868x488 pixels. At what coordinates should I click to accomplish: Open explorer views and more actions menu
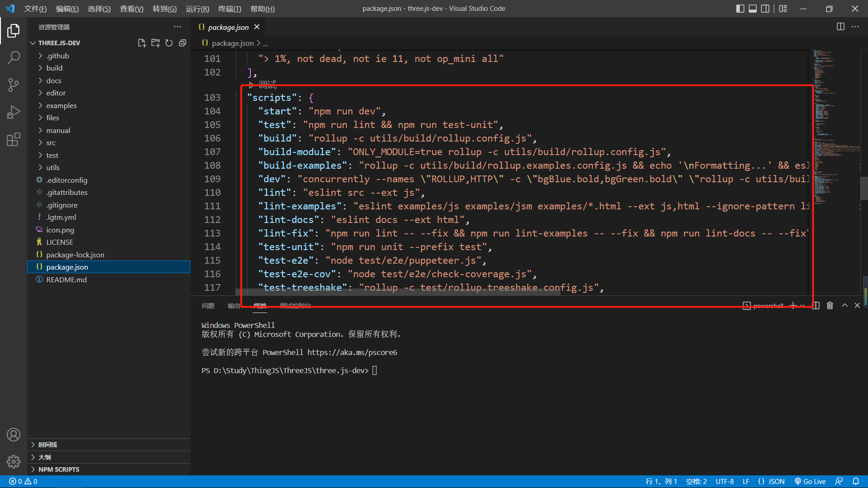point(177,27)
